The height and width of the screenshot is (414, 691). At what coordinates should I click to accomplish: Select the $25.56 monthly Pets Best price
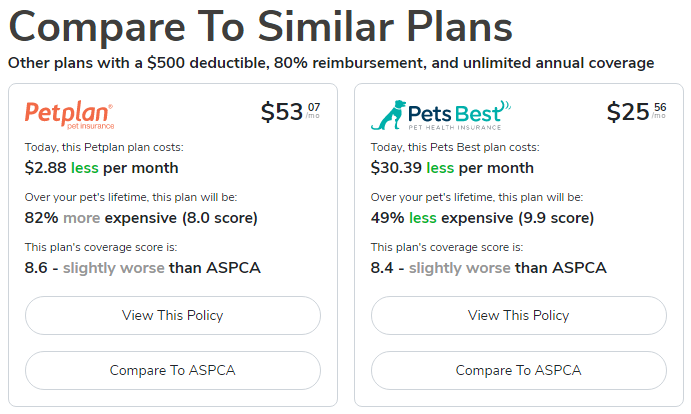pyautogui.click(x=636, y=112)
